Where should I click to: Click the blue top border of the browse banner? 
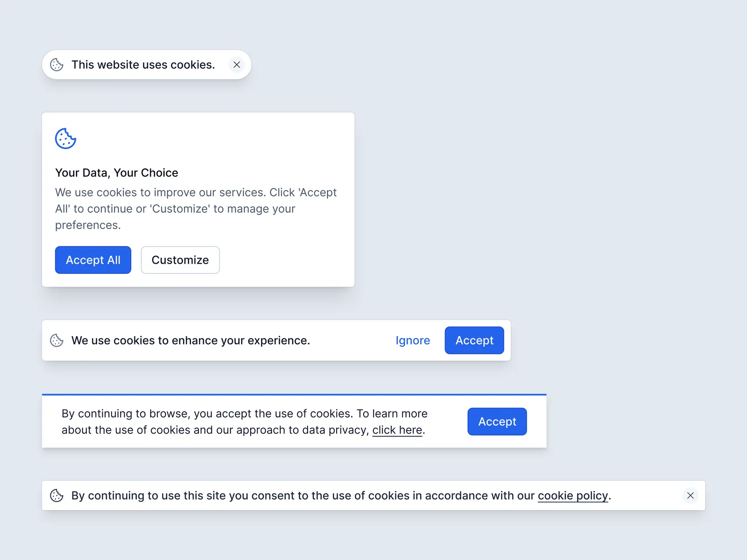pos(294,395)
